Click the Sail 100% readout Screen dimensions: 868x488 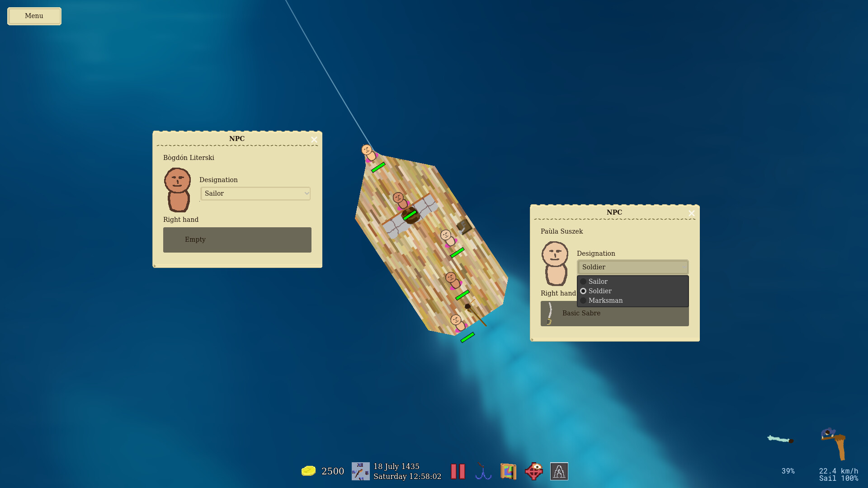pyautogui.click(x=839, y=479)
